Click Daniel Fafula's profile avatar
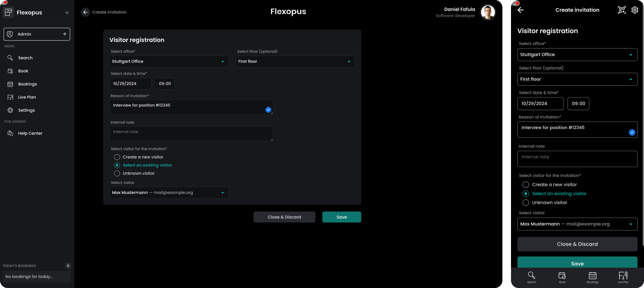This screenshot has width=644, height=288. [487, 12]
